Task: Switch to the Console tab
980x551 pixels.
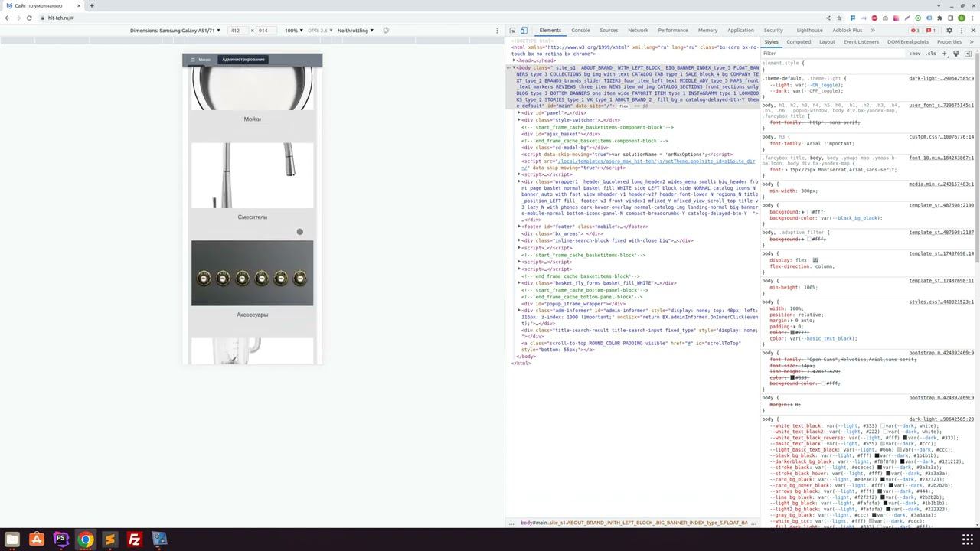Action: 580,31
